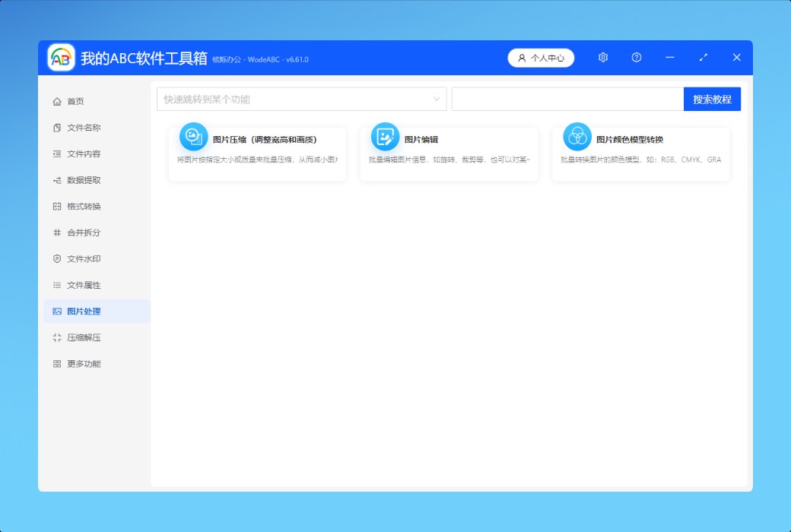Click the file watermark shield icon
Screen dimensions: 791x532
pyautogui.click(x=57, y=259)
